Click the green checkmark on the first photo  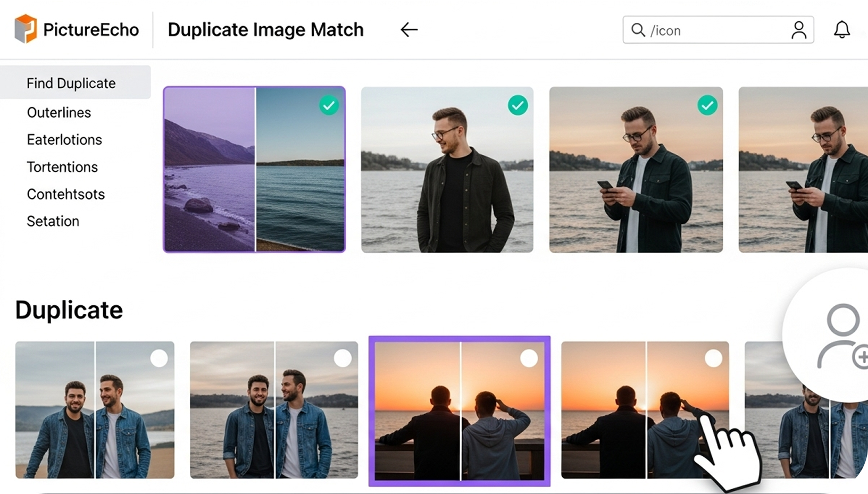point(329,105)
